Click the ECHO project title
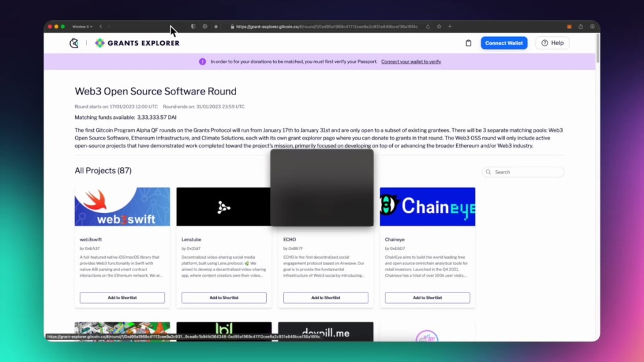The height and width of the screenshot is (362, 644). (289, 239)
